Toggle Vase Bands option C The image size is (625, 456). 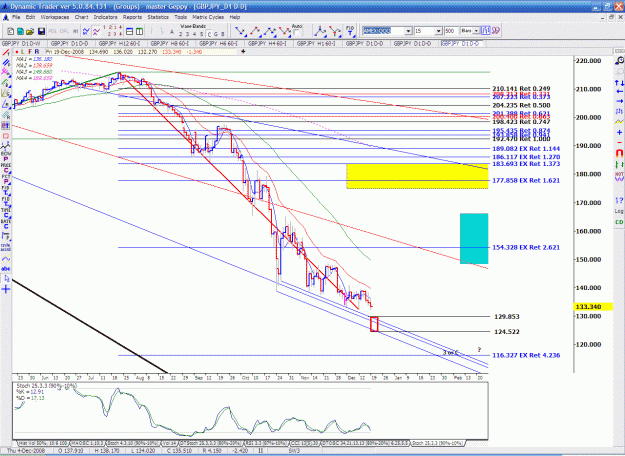(x=209, y=34)
